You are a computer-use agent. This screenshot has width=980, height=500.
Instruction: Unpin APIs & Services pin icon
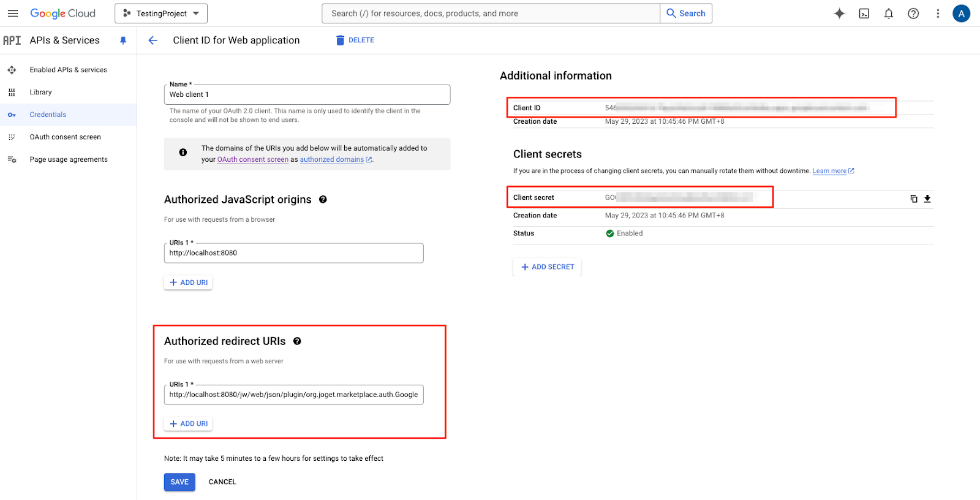click(x=123, y=40)
